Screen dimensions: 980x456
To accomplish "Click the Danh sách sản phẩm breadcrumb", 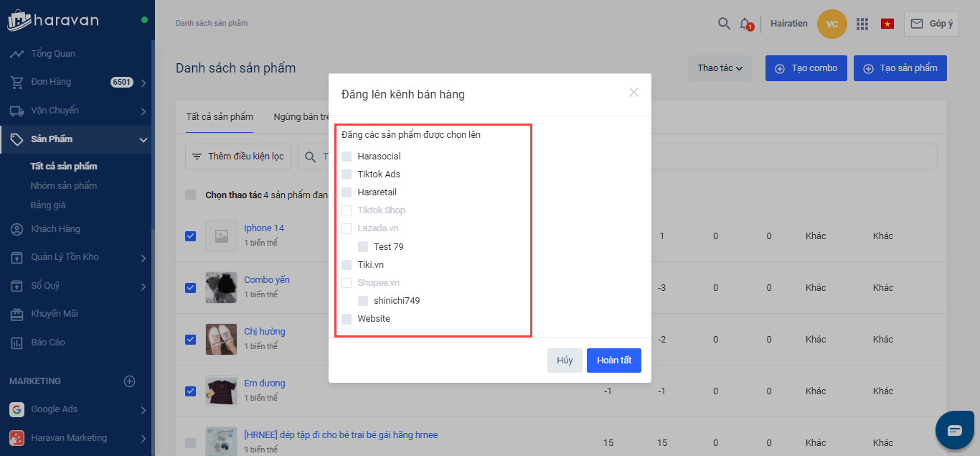I will pyautogui.click(x=212, y=24).
